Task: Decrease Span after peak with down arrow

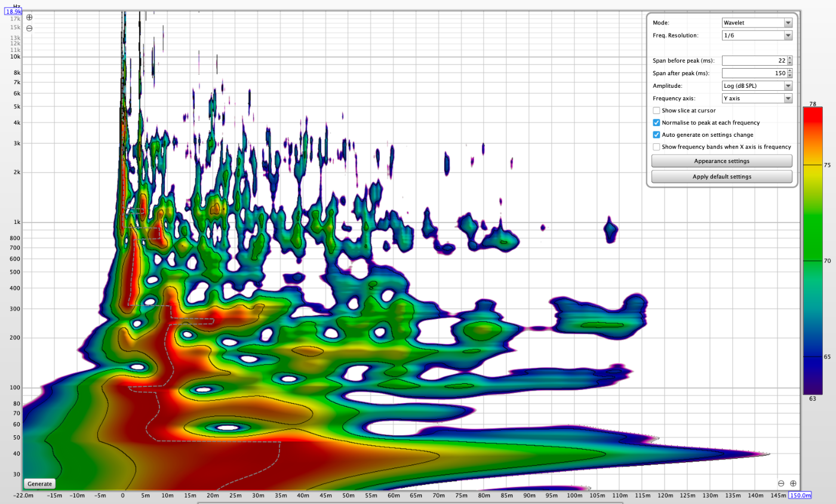Action: point(789,75)
